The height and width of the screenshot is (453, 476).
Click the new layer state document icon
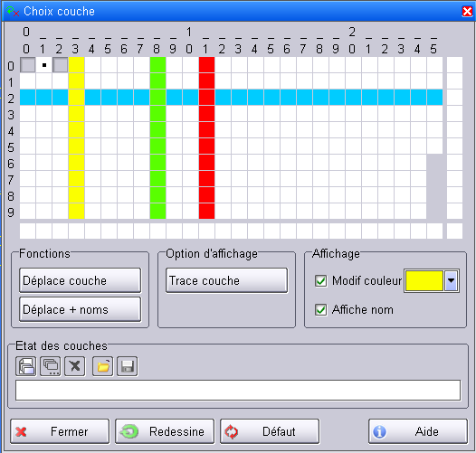(x=26, y=366)
